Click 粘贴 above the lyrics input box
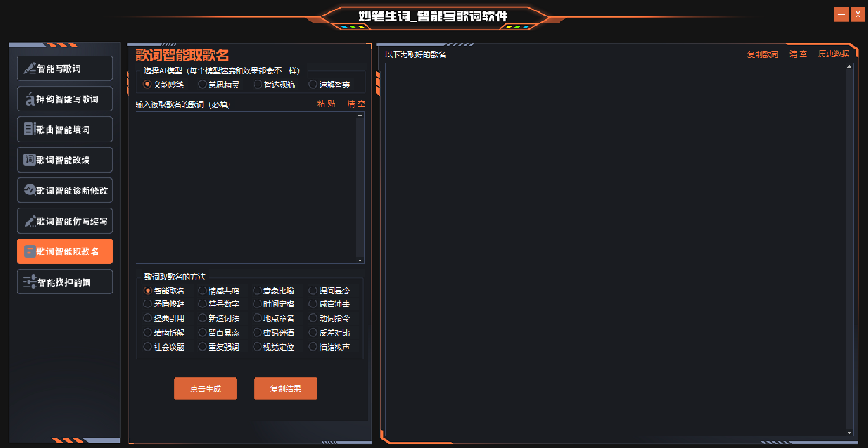This screenshot has width=868, height=448. (326, 103)
